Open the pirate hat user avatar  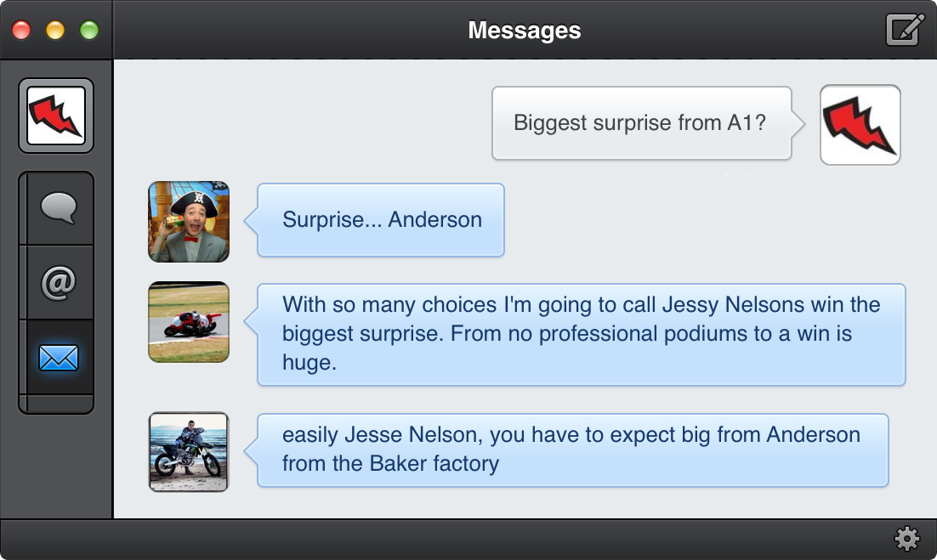tap(189, 222)
